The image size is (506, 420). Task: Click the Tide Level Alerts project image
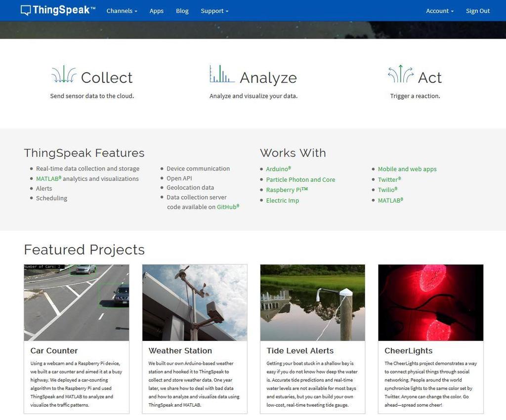pyautogui.click(x=313, y=302)
